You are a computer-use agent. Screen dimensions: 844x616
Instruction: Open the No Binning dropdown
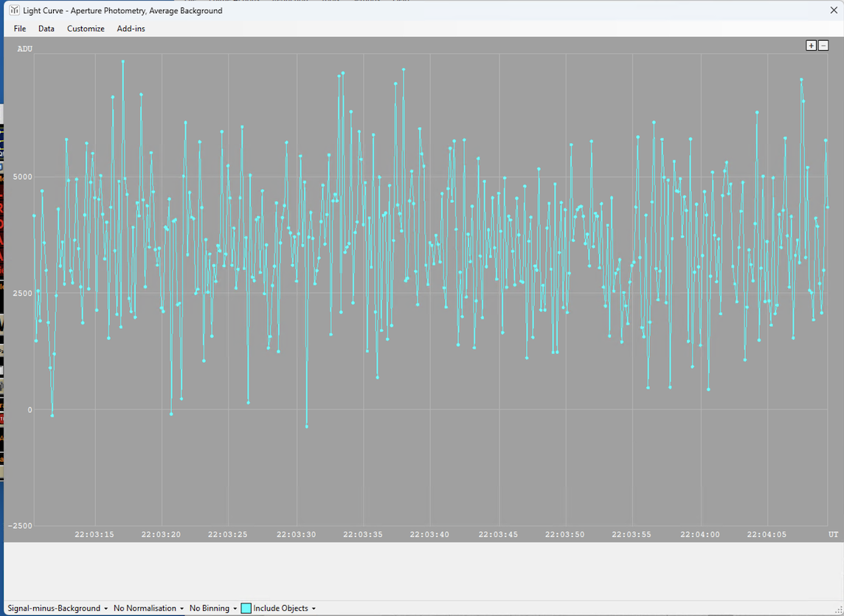coord(212,608)
